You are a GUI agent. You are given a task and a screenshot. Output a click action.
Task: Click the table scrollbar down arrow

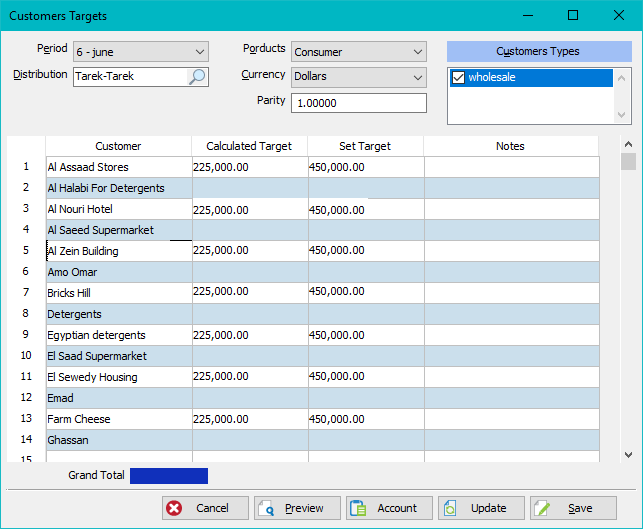click(628, 454)
